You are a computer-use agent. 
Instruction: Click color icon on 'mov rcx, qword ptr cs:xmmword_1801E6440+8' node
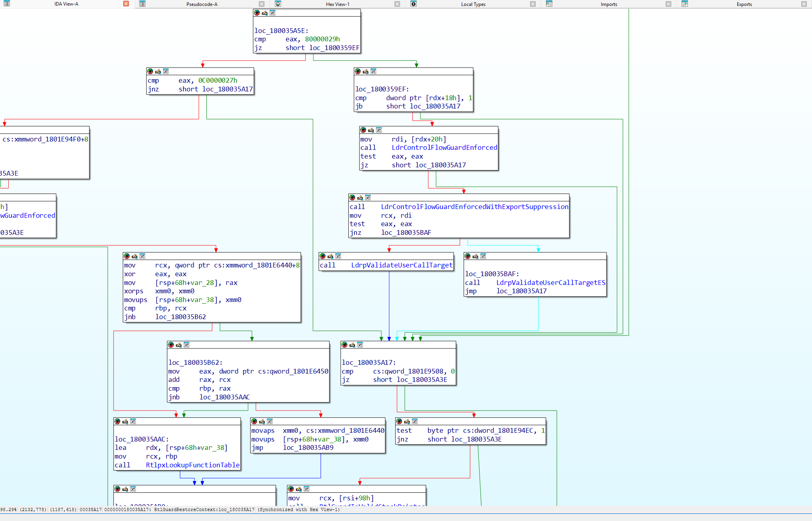(127, 256)
